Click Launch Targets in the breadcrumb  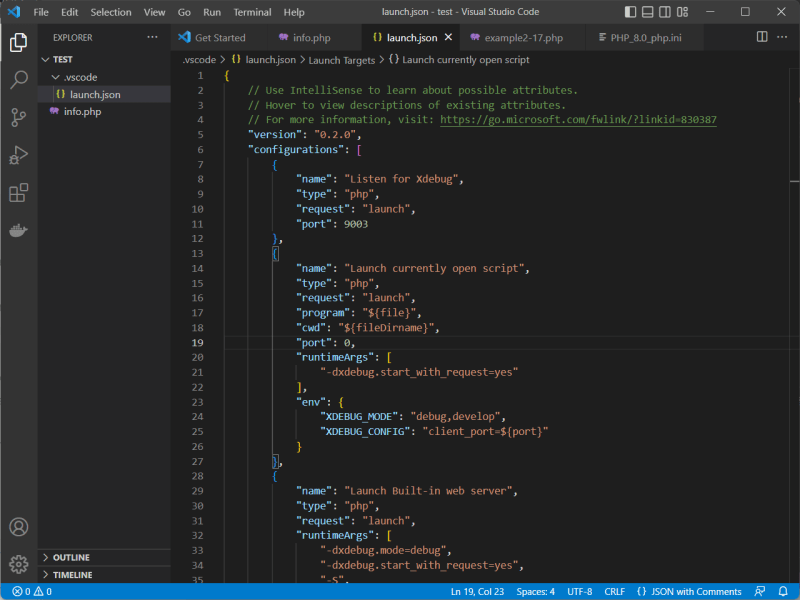pos(341,60)
